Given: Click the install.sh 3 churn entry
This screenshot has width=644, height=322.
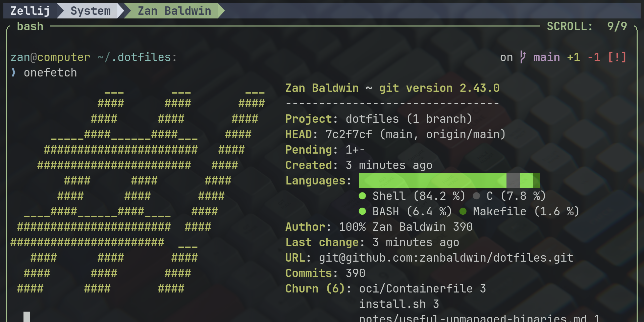Looking at the screenshot, I should (x=399, y=304).
